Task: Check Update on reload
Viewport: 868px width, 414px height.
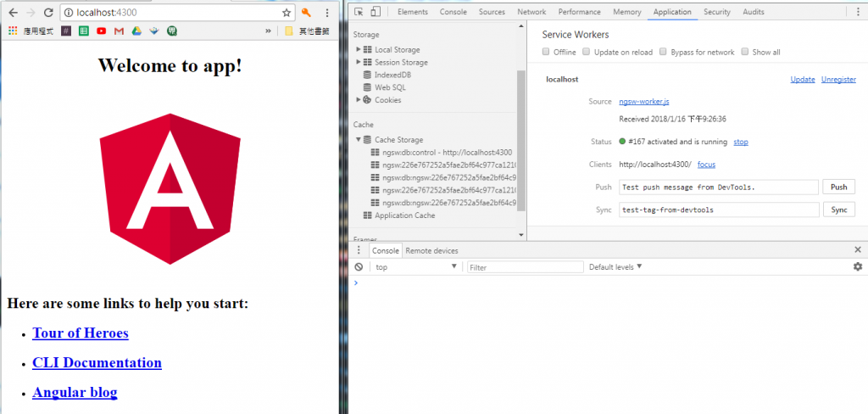Action: pos(587,52)
